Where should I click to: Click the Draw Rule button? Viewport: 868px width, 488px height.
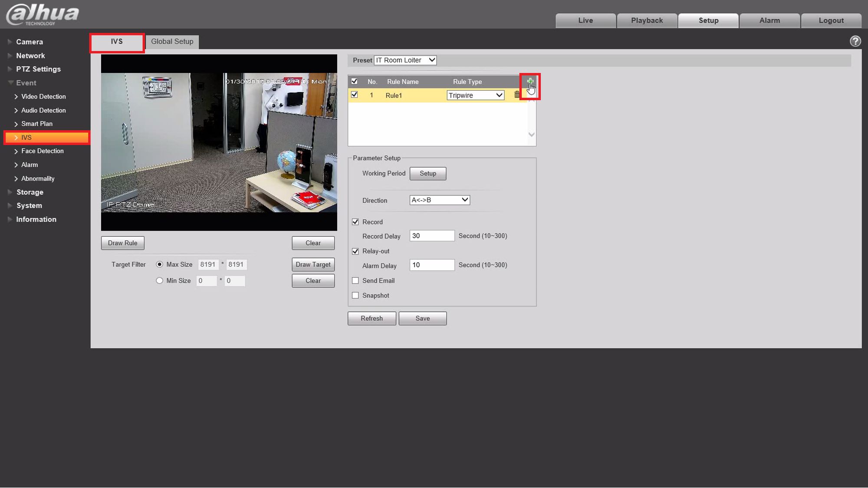coord(122,243)
